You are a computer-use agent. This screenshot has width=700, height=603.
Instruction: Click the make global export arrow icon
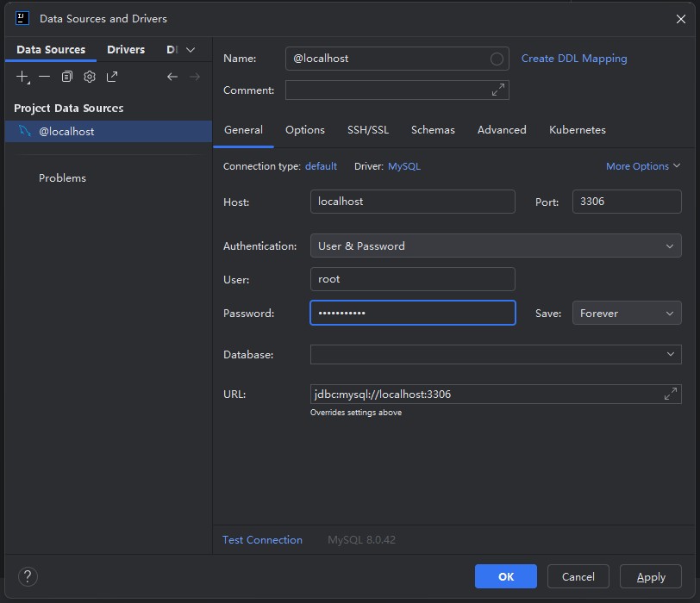pyautogui.click(x=112, y=77)
